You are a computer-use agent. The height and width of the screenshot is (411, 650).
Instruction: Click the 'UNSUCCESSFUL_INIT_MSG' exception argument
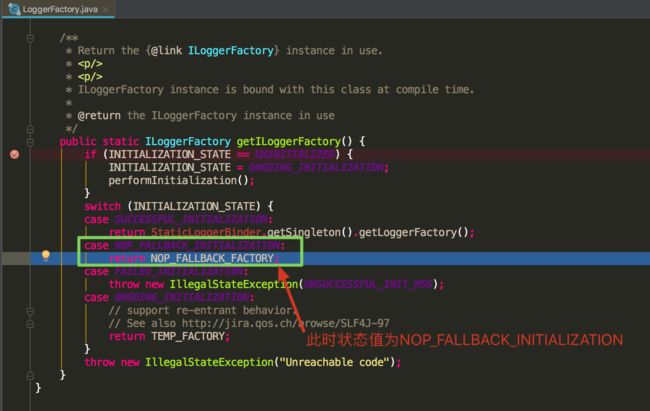click(368, 284)
